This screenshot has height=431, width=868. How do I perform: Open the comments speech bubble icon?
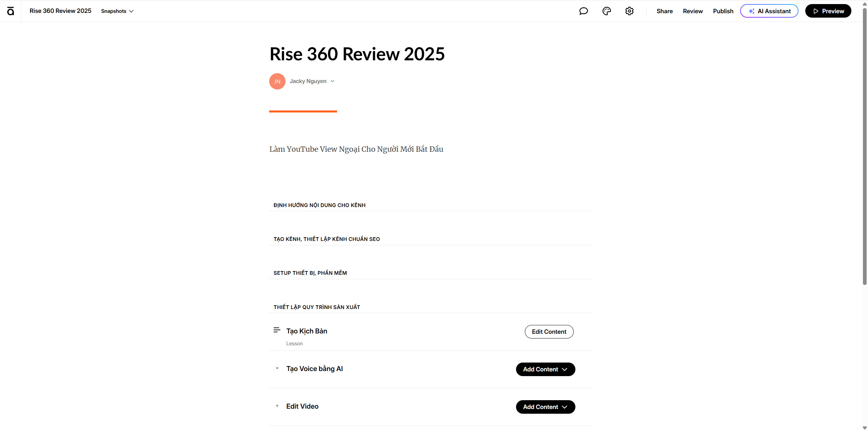point(583,11)
